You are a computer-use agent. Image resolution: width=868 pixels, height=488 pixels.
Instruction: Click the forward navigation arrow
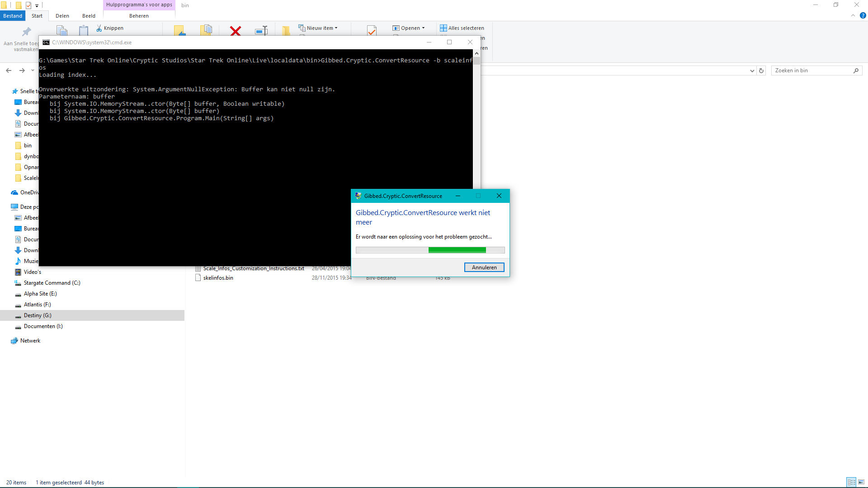click(x=22, y=70)
